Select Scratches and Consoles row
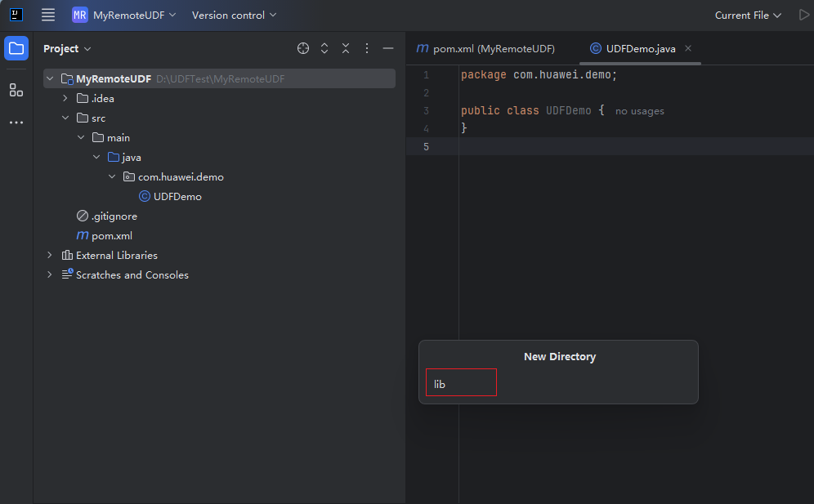Viewport: 814px width, 504px height. pyautogui.click(x=219, y=274)
